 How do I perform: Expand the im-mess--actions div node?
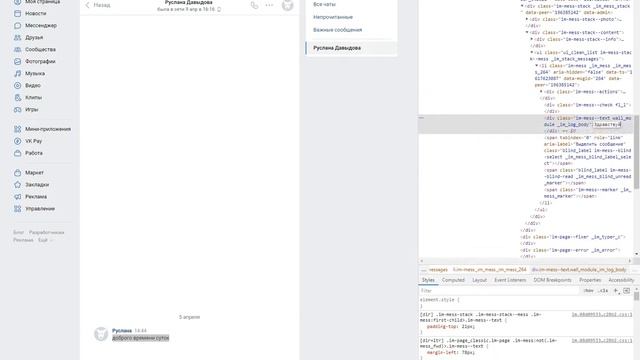(x=542, y=92)
